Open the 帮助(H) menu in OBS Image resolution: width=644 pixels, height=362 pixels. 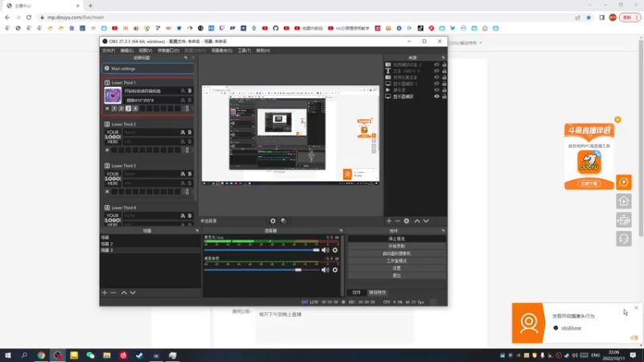(x=263, y=51)
